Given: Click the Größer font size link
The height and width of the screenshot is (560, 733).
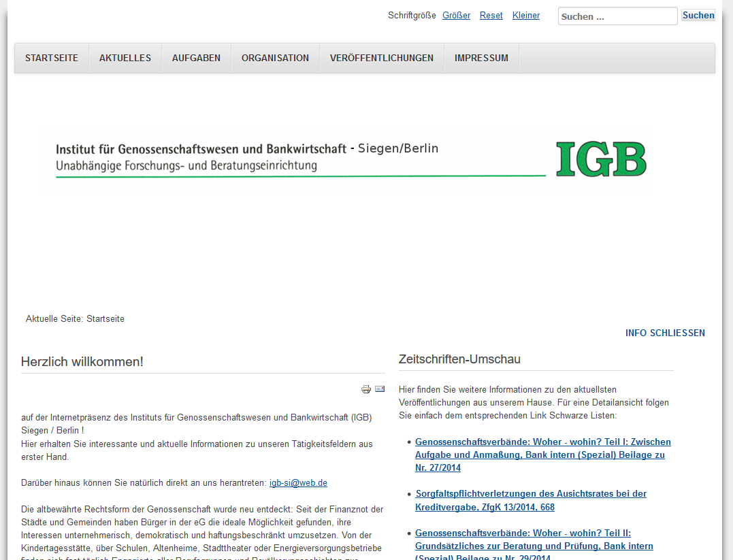Looking at the screenshot, I should pyautogui.click(x=456, y=16).
